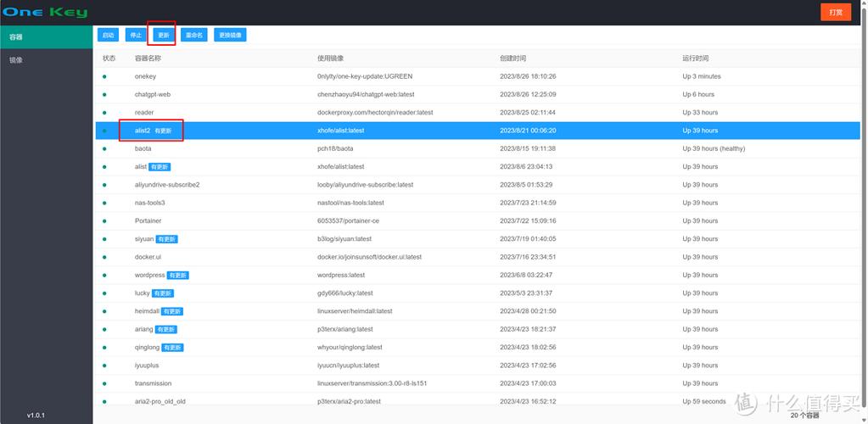
Task: Select the reader container name
Action: (144, 113)
